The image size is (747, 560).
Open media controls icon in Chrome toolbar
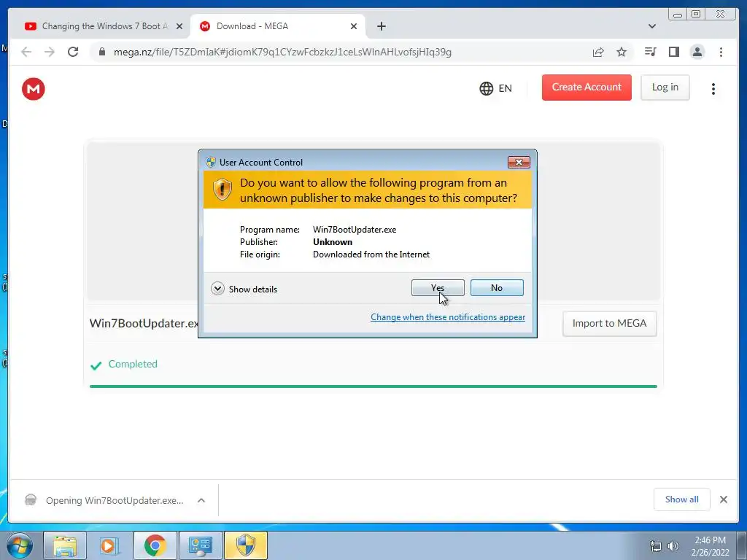click(x=650, y=52)
